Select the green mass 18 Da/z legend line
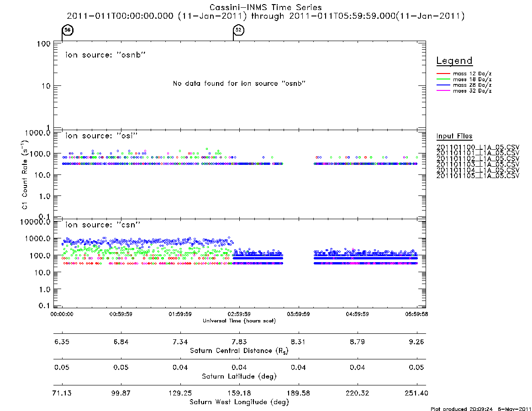532x411 pixels. coord(443,79)
